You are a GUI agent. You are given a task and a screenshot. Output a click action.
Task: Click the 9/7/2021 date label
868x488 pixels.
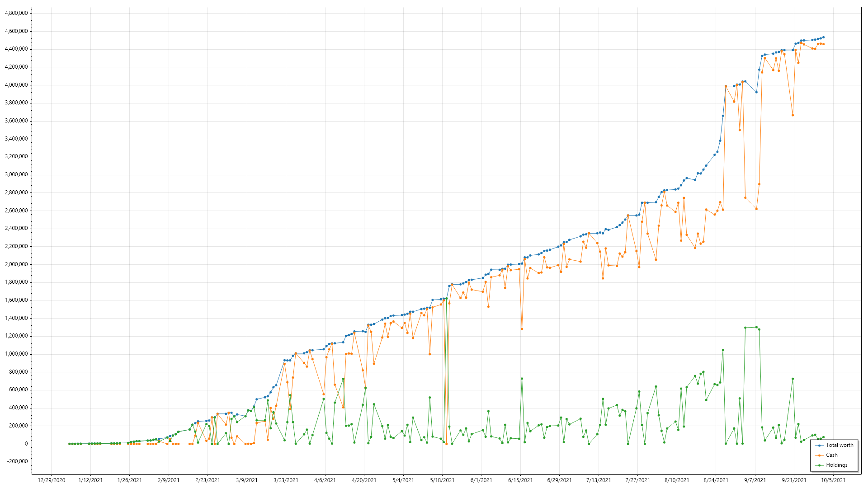pos(755,480)
